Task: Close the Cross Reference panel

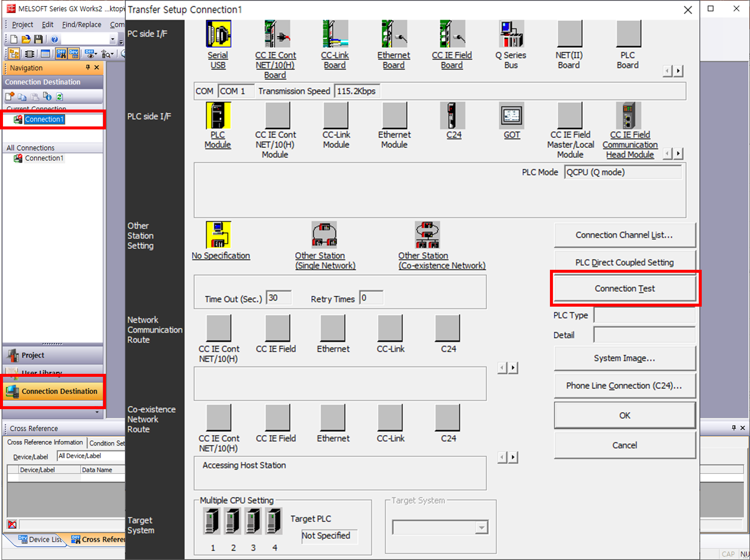Action: pos(743,428)
